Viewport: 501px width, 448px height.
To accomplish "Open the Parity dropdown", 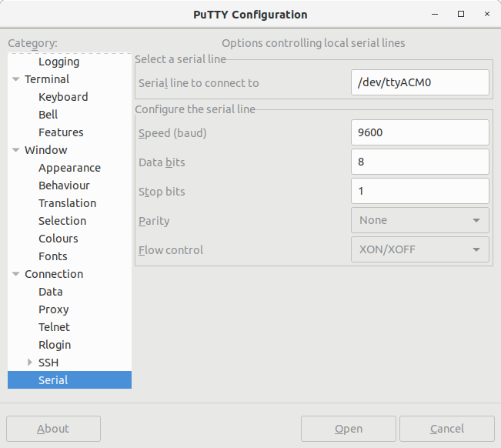I will [x=420, y=220].
